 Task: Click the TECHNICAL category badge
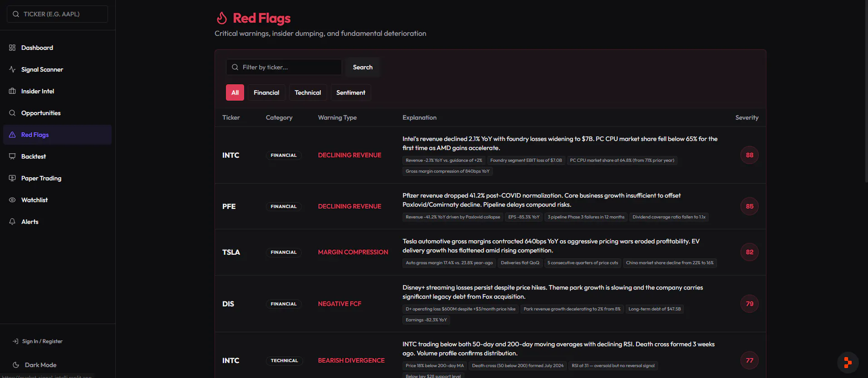click(x=284, y=360)
